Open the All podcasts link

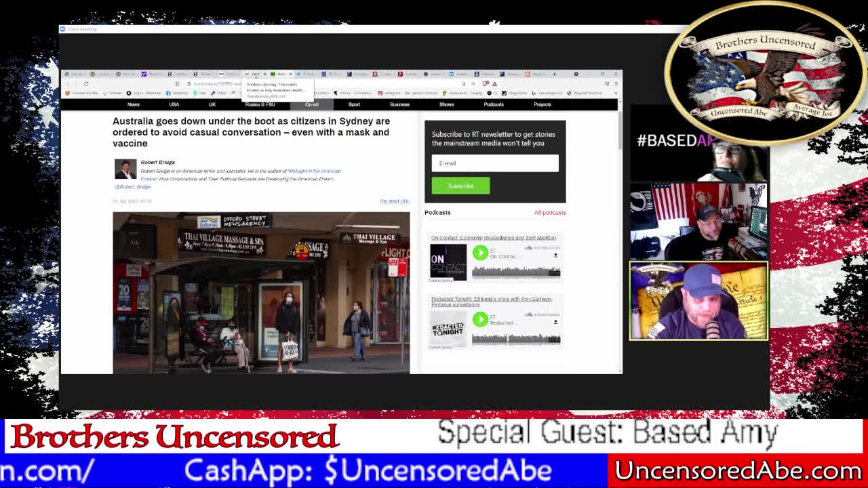pyautogui.click(x=550, y=213)
